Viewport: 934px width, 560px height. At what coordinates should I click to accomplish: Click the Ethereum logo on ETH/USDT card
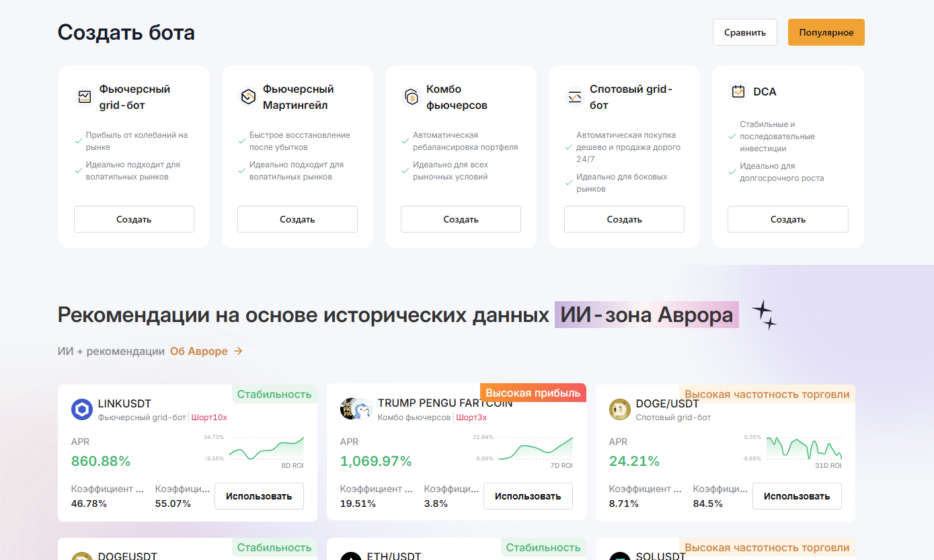point(350,557)
